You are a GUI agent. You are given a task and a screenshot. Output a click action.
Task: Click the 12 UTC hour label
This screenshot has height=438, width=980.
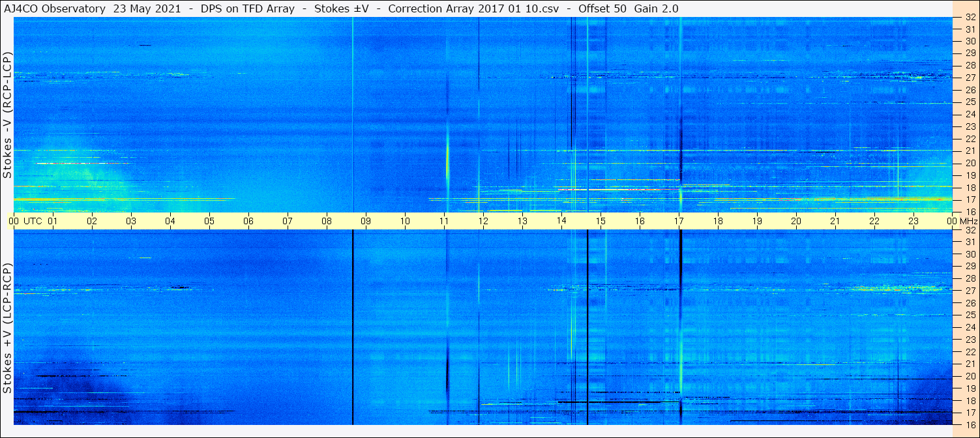483,221
